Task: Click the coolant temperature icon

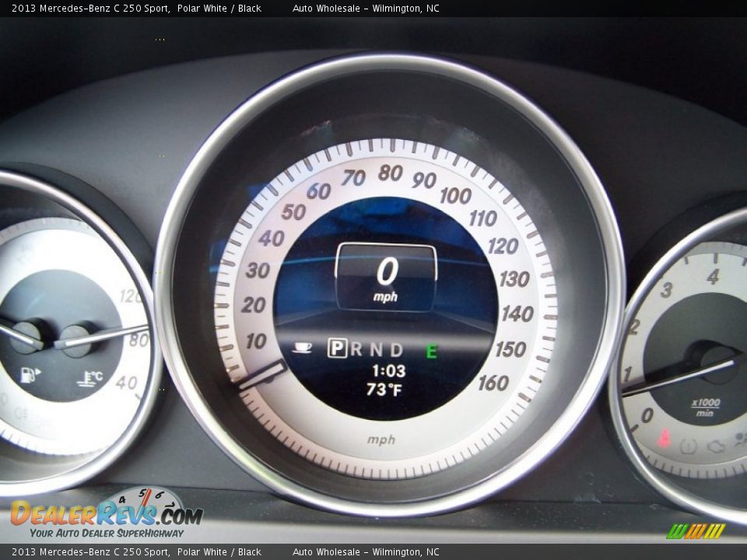Action: coord(90,378)
